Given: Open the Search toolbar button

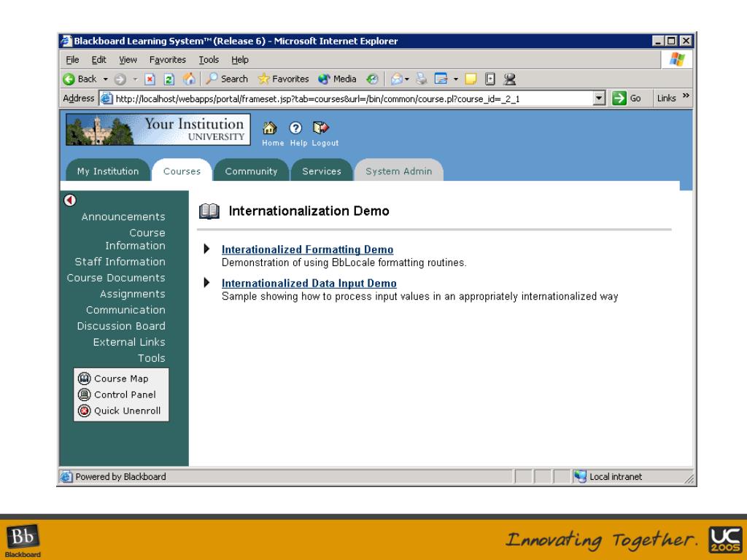Looking at the screenshot, I should (x=227, y=79).
